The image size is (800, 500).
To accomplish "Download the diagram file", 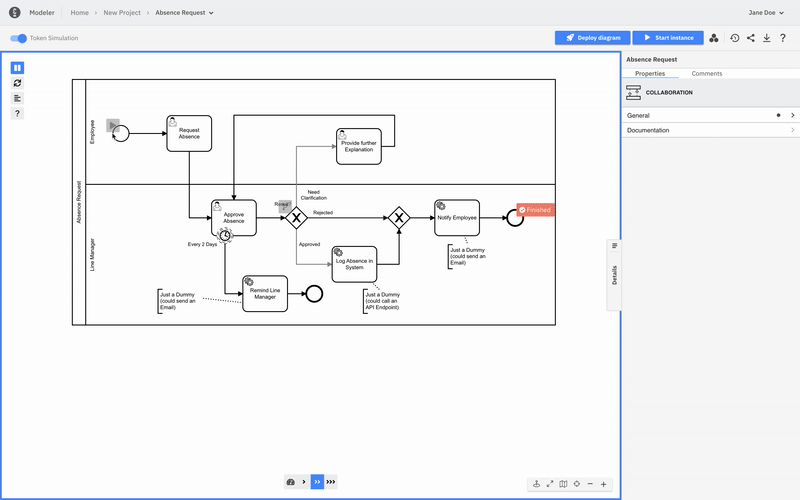I will (x=766, y=38).
